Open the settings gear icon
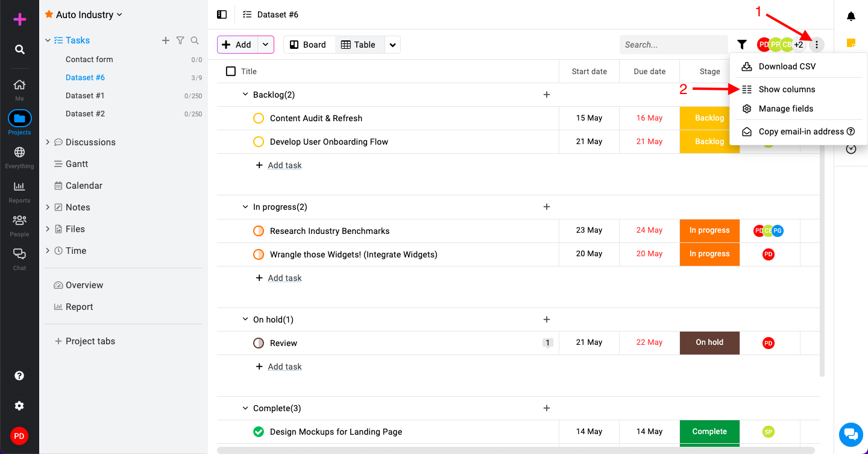The height and width of the screenshot is (454, 868). click(19, 406)
